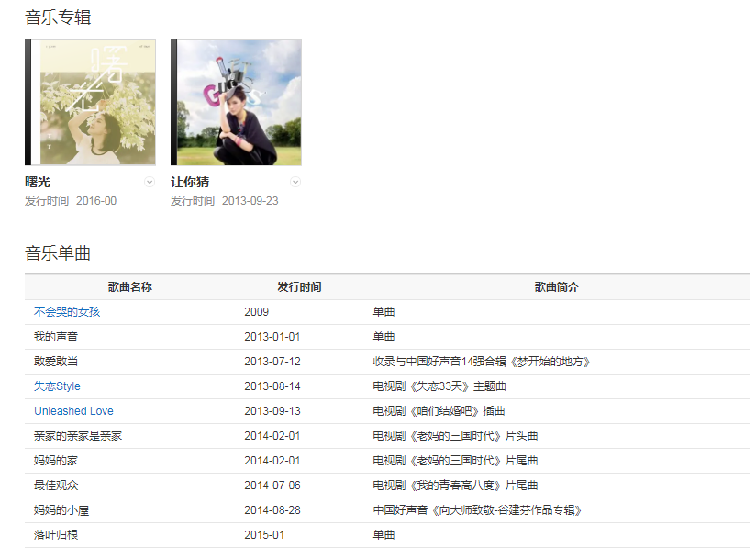Click the 曙光 album title
The width and height of the screenshot is (756, 548).
tap(38, 182)
